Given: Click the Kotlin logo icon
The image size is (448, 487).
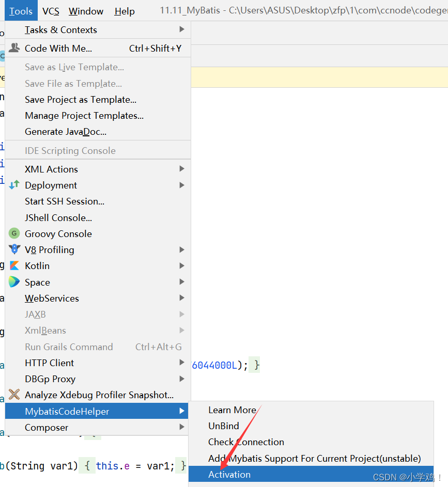Looking at the screenshot, I should point(14,265).
